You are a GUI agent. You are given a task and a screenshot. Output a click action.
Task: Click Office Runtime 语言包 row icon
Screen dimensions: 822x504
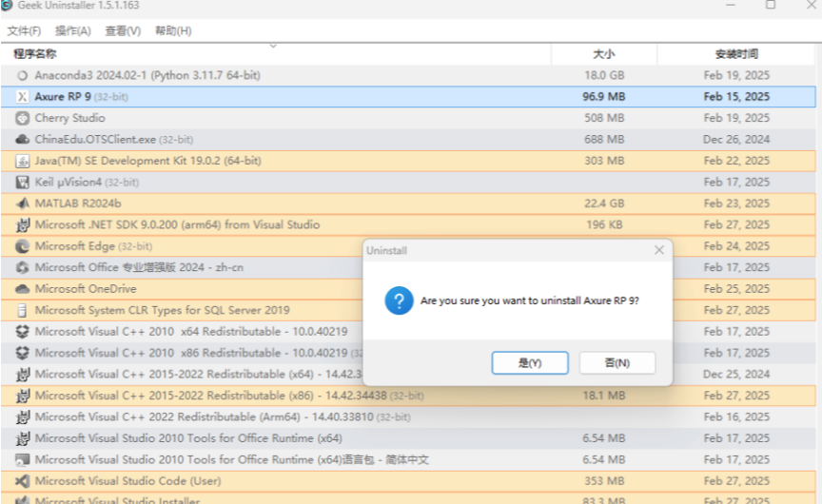[22, 460]
